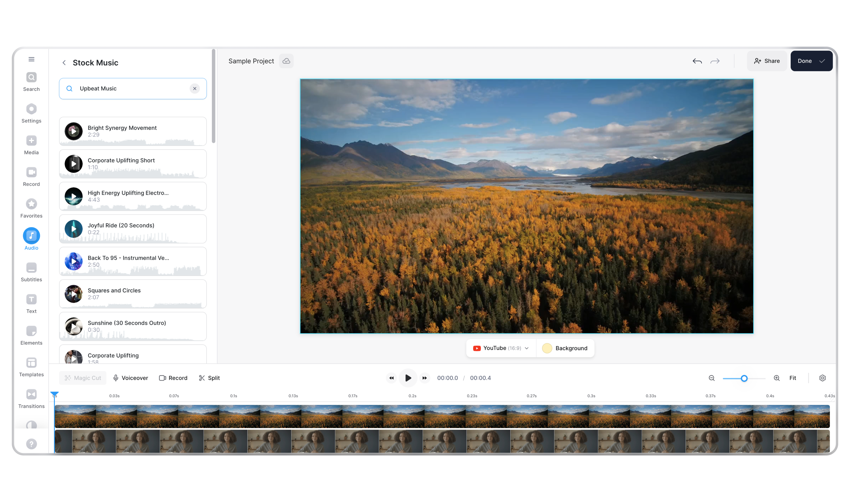Viewport: 850px width, 504px height.
Task: Zoom out the timeline
Action: pos(712,378)
